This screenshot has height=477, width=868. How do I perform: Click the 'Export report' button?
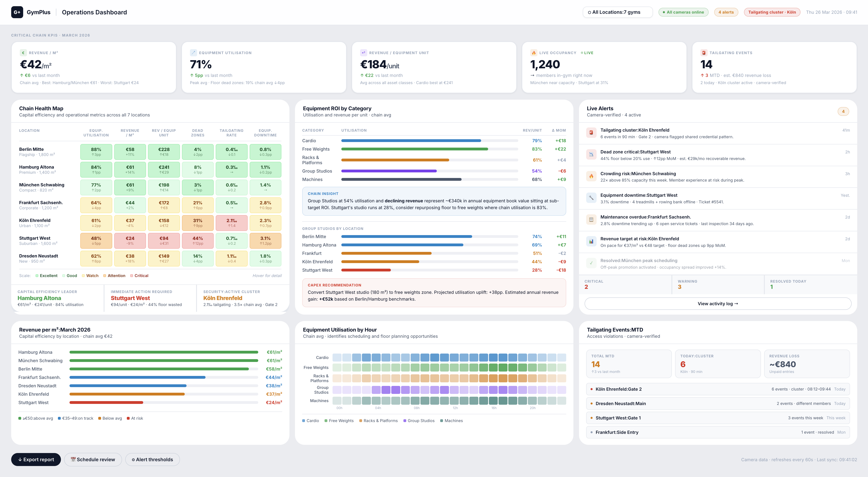tap(36, 459)
